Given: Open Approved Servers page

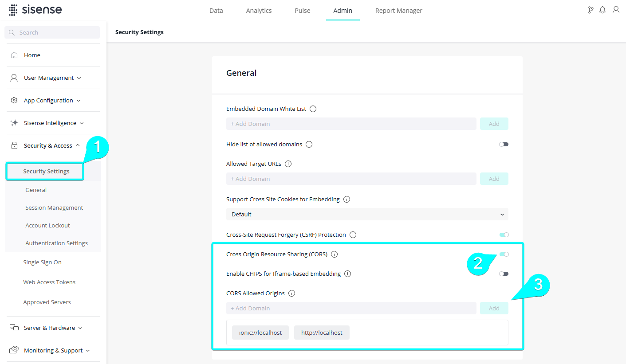Looking at the screenshot, I should [47, 302].
